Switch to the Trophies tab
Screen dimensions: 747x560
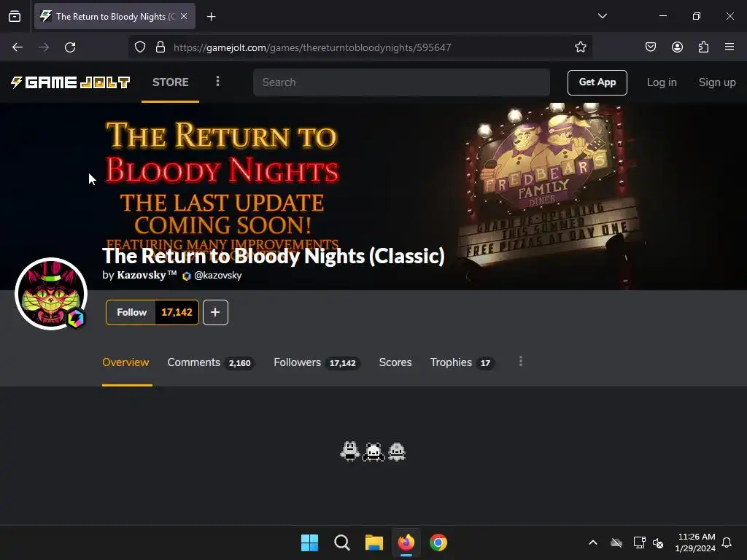[x=462, y=362]
